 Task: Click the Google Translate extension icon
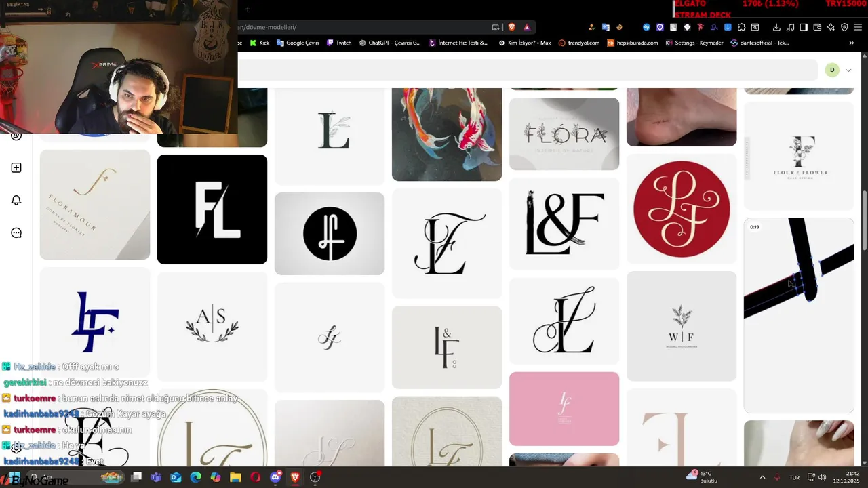pos(606,27)
